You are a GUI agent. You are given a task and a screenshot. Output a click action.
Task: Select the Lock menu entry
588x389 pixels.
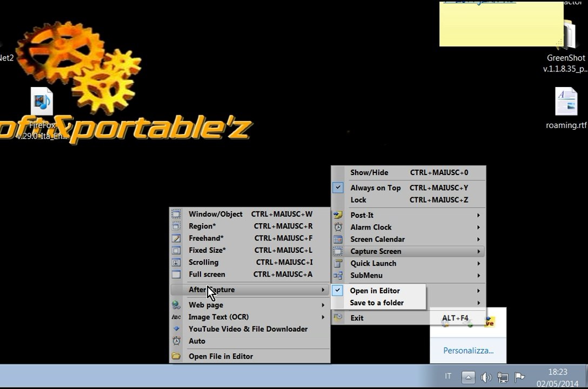click(x=409, y=200)
